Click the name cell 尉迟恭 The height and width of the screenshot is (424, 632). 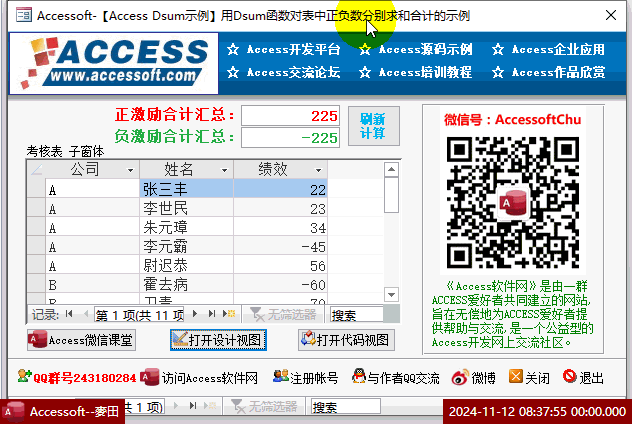click(187, 265)
